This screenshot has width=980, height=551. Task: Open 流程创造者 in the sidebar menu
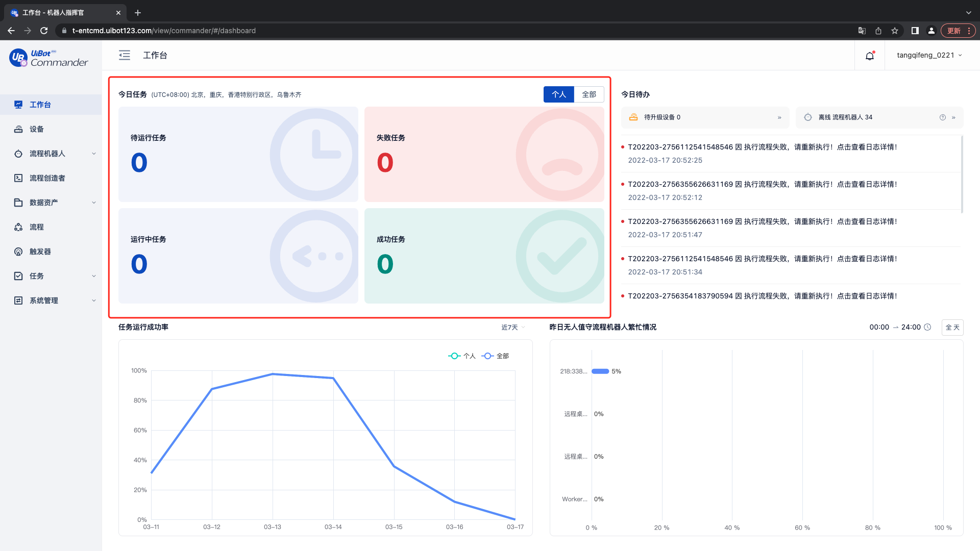click(51, 178)
